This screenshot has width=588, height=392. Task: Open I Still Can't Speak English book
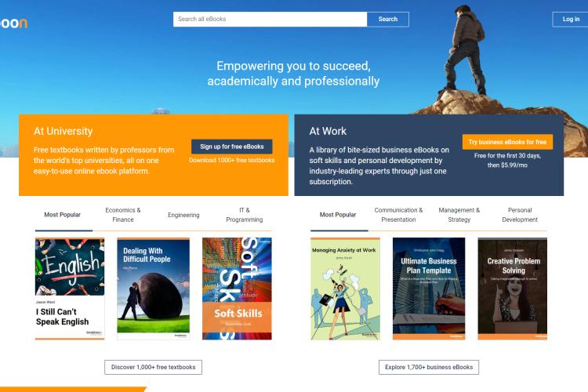[70, 289]
